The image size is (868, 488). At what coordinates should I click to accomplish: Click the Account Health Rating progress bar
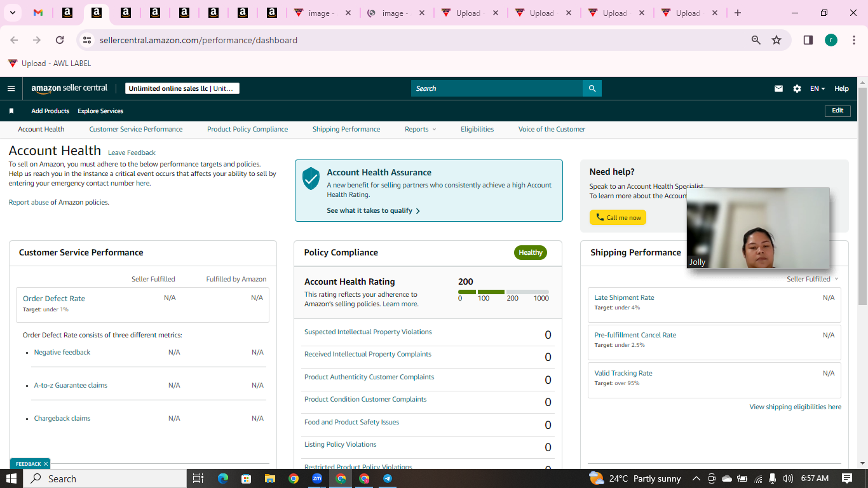(503, 292)
